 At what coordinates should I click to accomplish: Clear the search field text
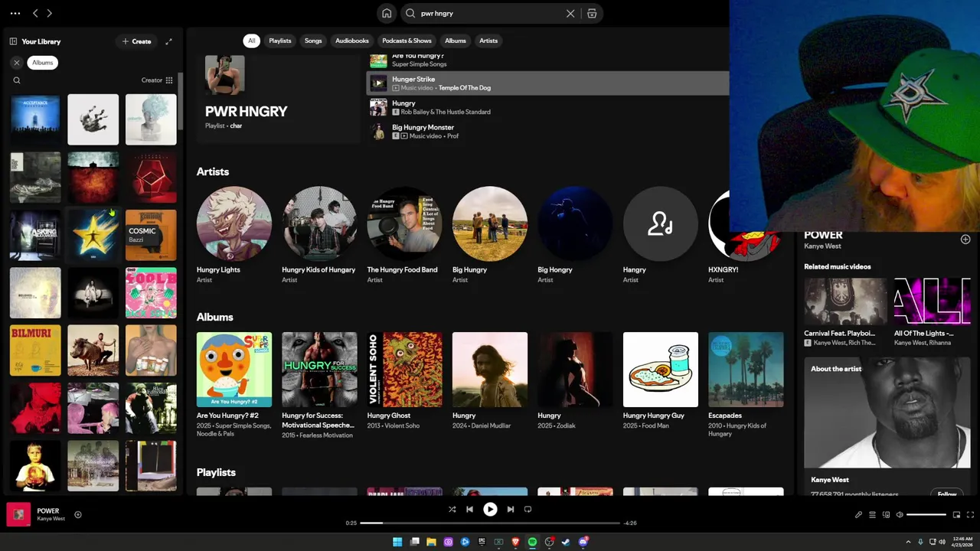click(570, 13)
